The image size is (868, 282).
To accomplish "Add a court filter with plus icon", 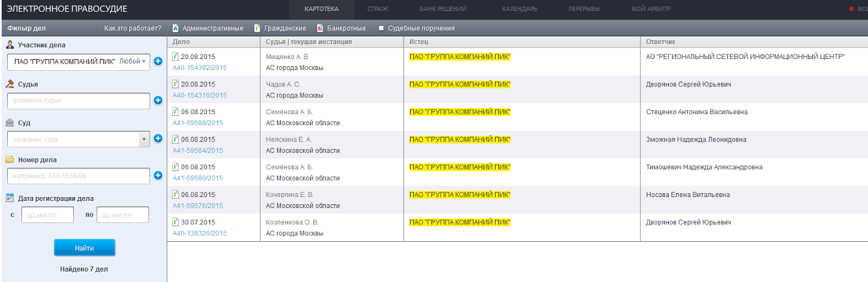I will (158, 139).
